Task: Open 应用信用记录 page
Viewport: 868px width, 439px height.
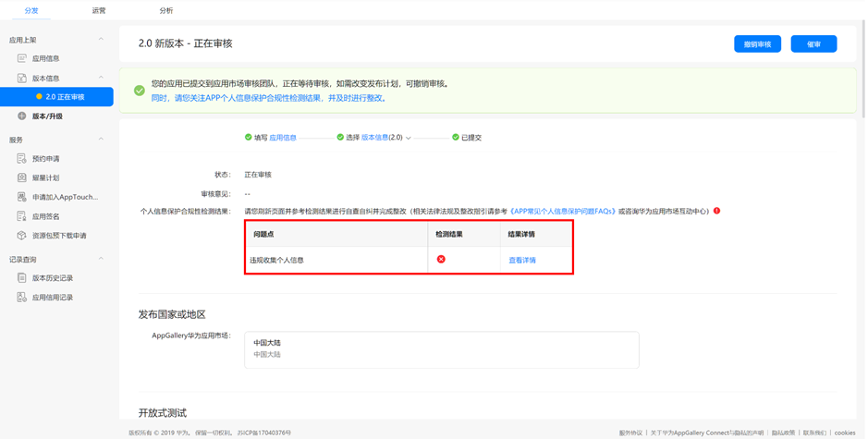Action: click(x=52, y=298)
